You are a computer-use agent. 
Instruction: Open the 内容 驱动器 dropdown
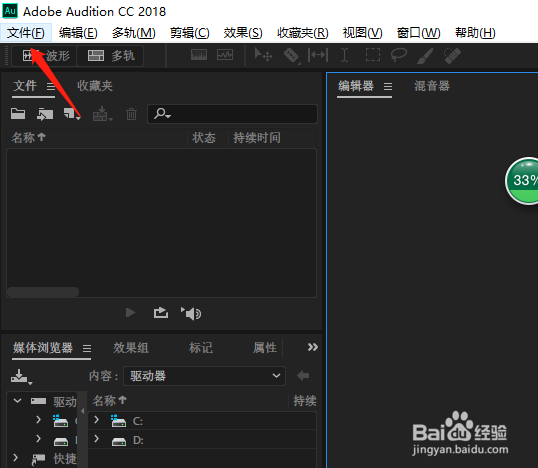pyautogui.click(x=204, y=376)
